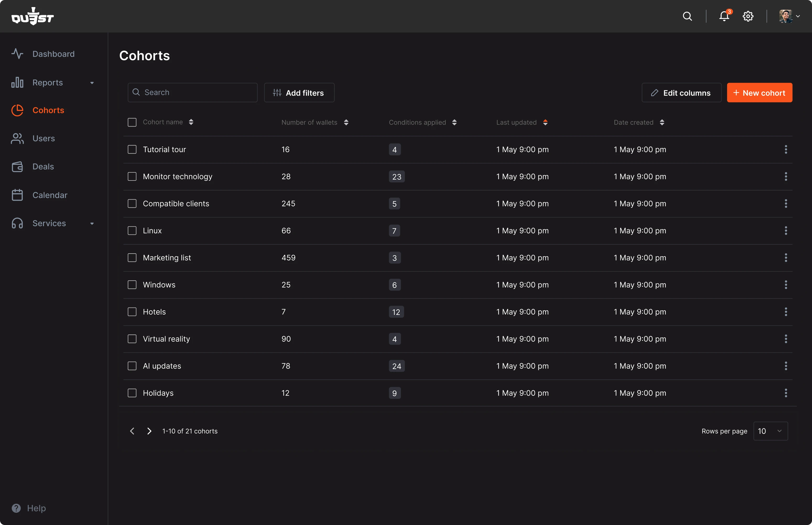Screen dimensions: 812x525
Task: Check the Tutorial tour checkbox
Action: (132, 149)
